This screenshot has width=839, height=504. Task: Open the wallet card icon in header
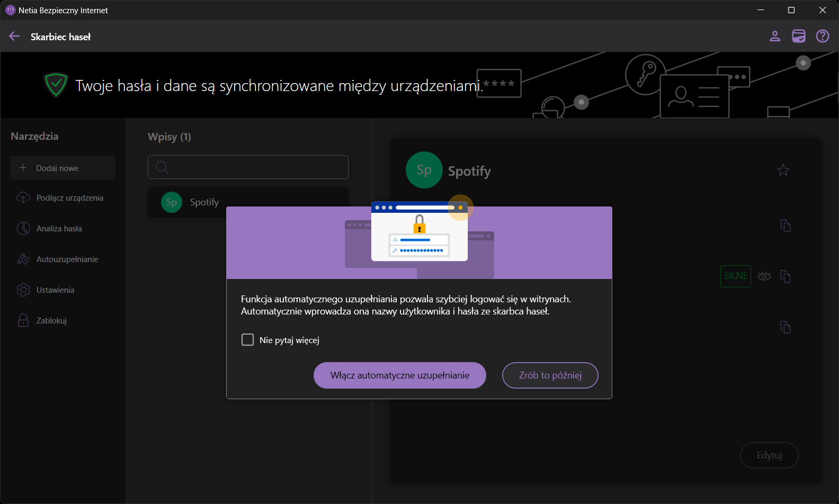[799, 36]
